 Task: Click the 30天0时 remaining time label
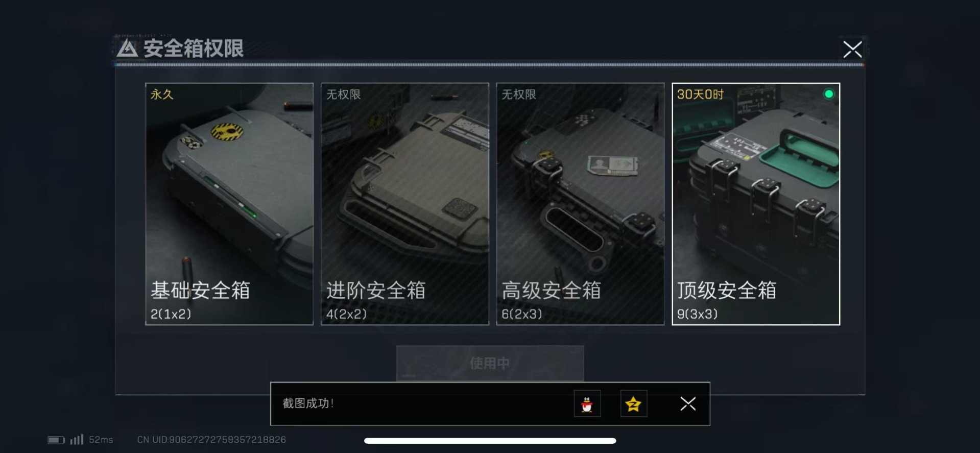[700, 94]
